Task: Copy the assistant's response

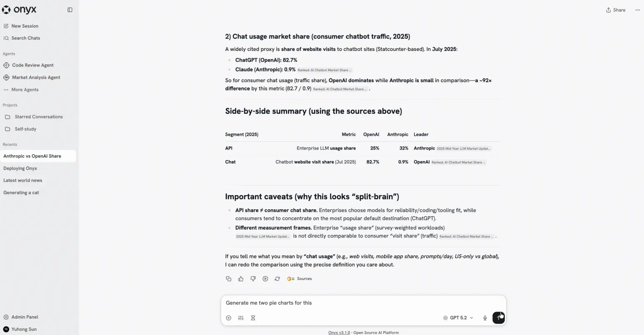Action: coord(228,278)
